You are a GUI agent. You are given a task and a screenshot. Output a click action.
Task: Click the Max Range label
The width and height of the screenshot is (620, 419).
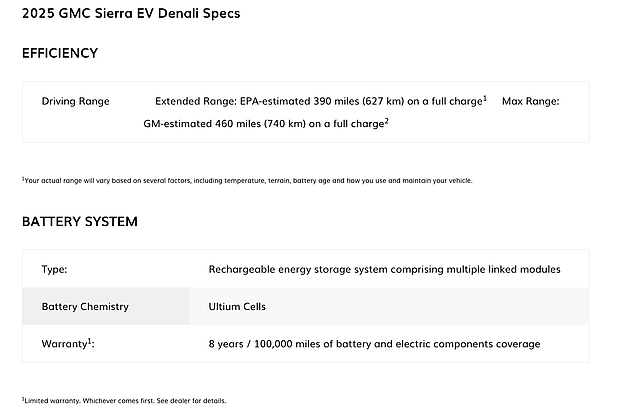coord(530,101)
